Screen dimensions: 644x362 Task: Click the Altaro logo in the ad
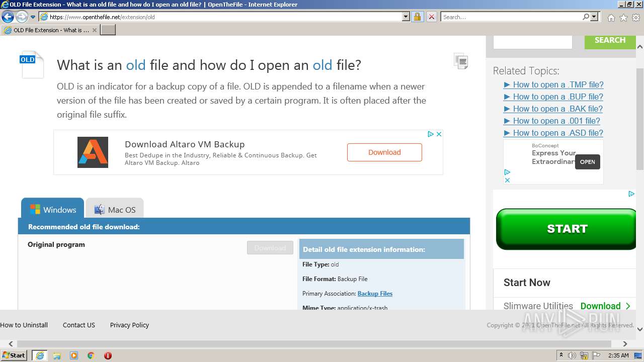pyautogui.click(x=93, y=152)
